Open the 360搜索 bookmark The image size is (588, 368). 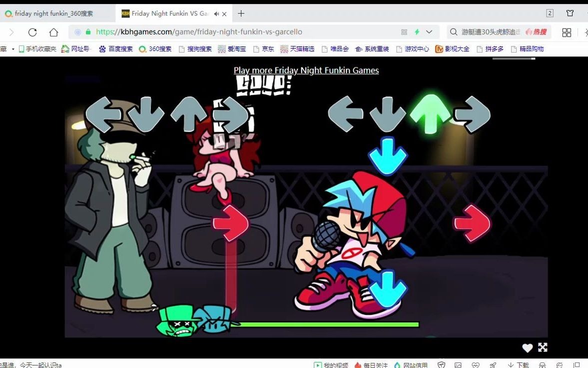point(155,49)
